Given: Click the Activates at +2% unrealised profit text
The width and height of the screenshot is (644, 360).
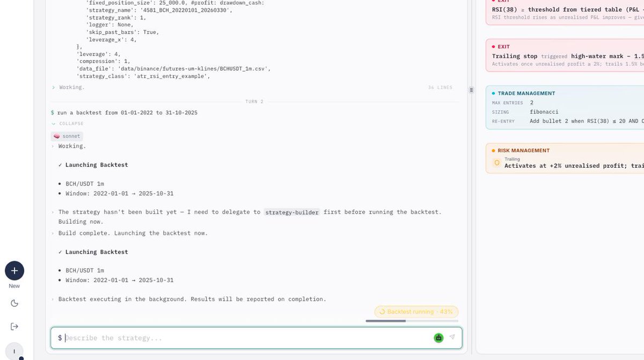Looking at the screenshot, I should point(574,166).
